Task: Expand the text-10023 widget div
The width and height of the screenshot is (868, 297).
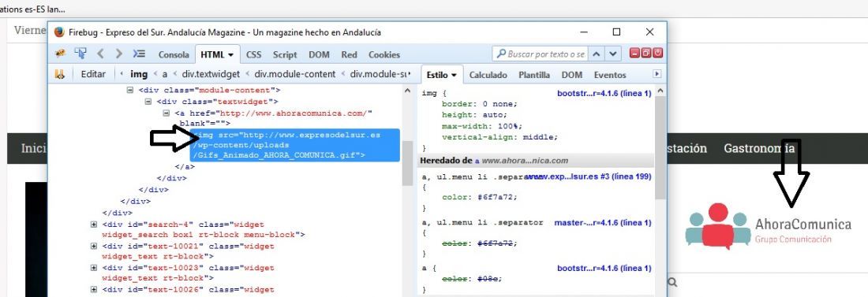Action: 94,268
